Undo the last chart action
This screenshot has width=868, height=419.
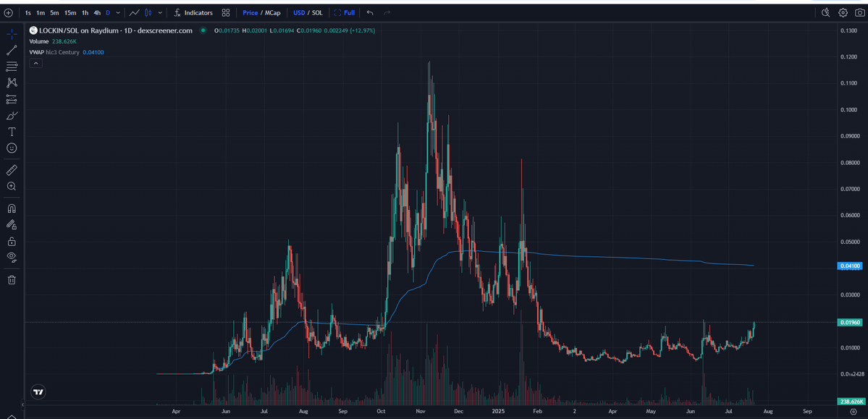click(370, 12)
